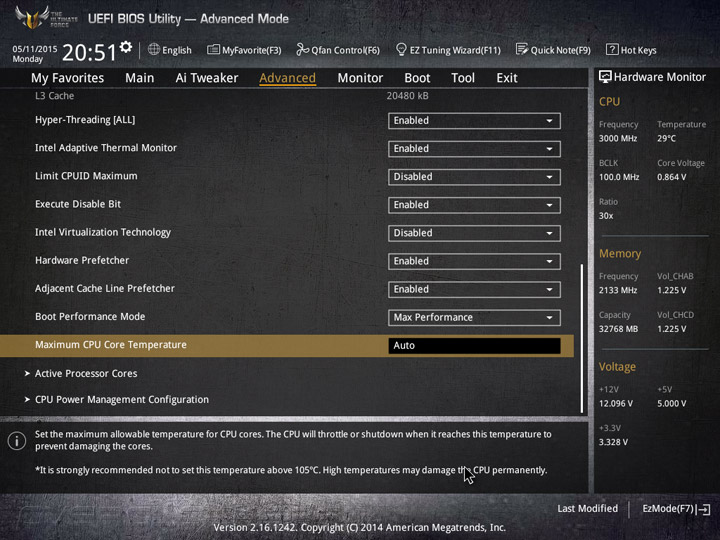Open the Execute Disable Bit dropdown
This screenshot has width=720, height=540.
pos(474,205)
